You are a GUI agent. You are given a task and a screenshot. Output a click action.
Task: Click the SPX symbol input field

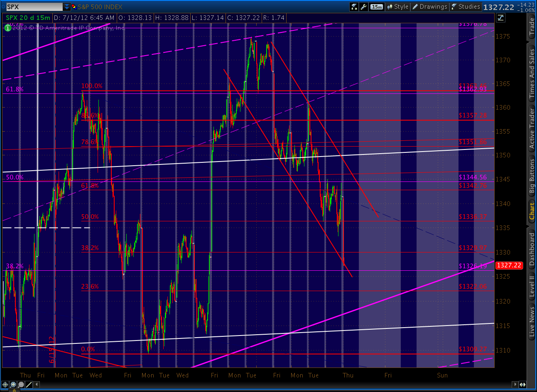click(34, 7)
